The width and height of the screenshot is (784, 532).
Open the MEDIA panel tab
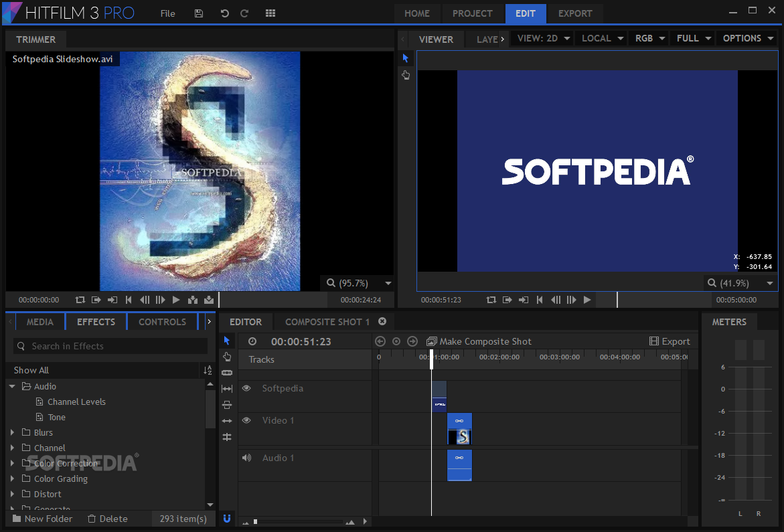tap(40, 322)
